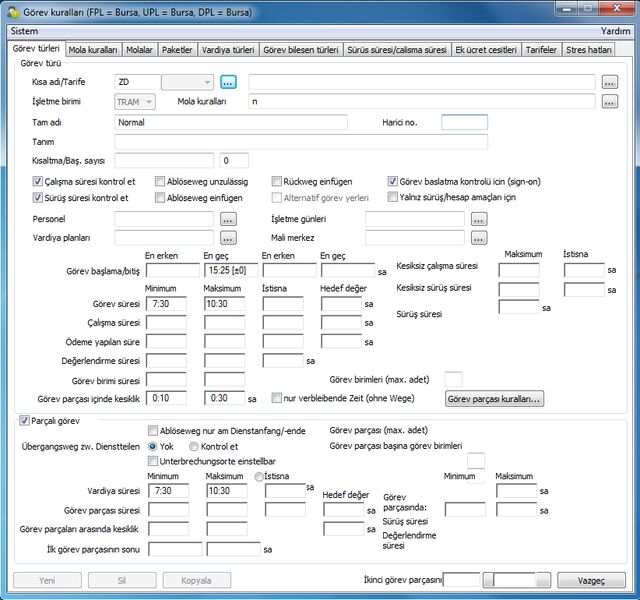Click the Vazgeç button
This screenshot has width=640, height=600.
click(591, 580)
